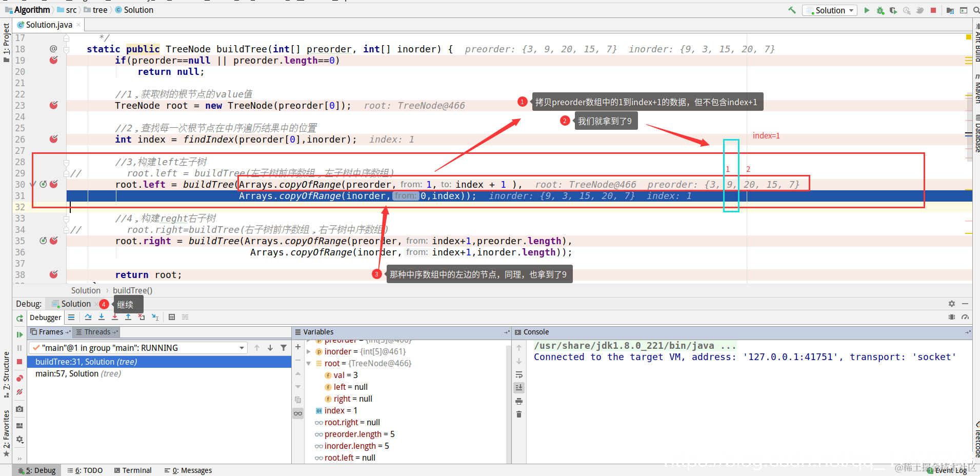Close the Solution.java editor tab

coord(78,25)
